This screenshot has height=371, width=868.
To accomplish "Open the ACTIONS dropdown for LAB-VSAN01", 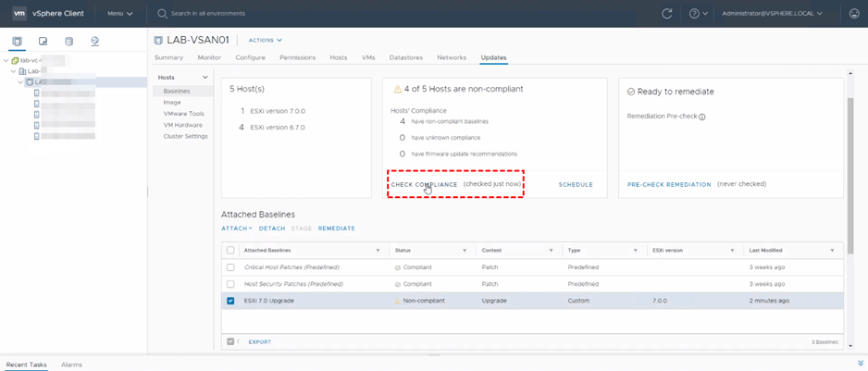I will tap(265, 41).
